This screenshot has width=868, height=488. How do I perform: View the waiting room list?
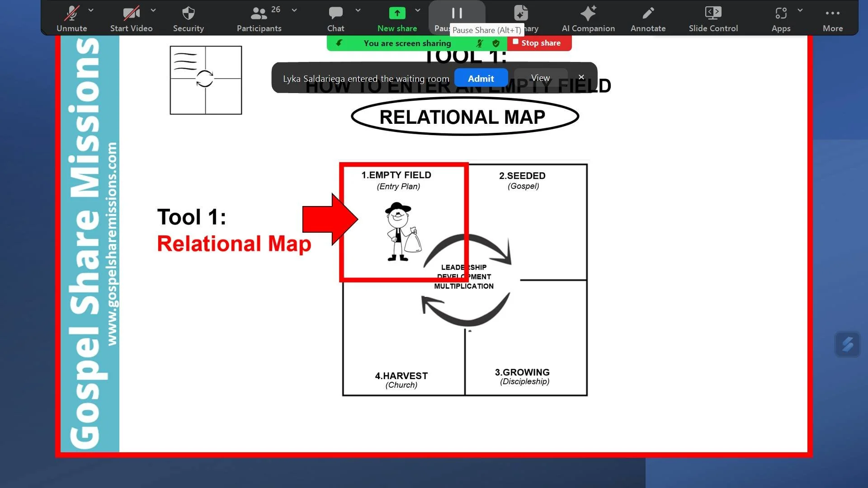click(540, 78)
